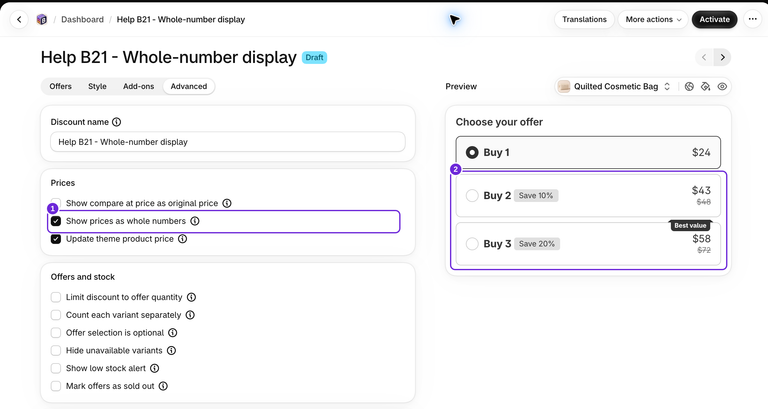Click the struck-through $48 price
This screenshot has height=409, width=768.
pyautogui.click(x=704, y=202)
